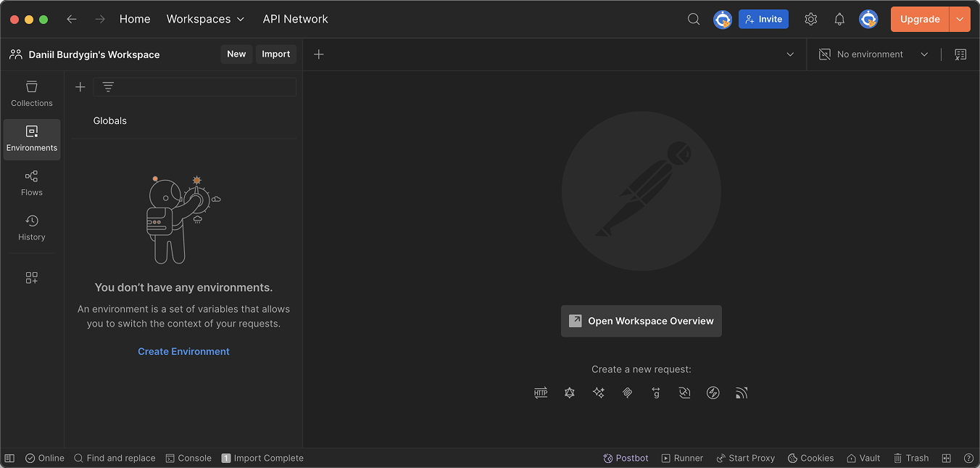980x468 pixels.
Task: Open the Environments panel in the sidebar
Action: click(x=31, y=139)
